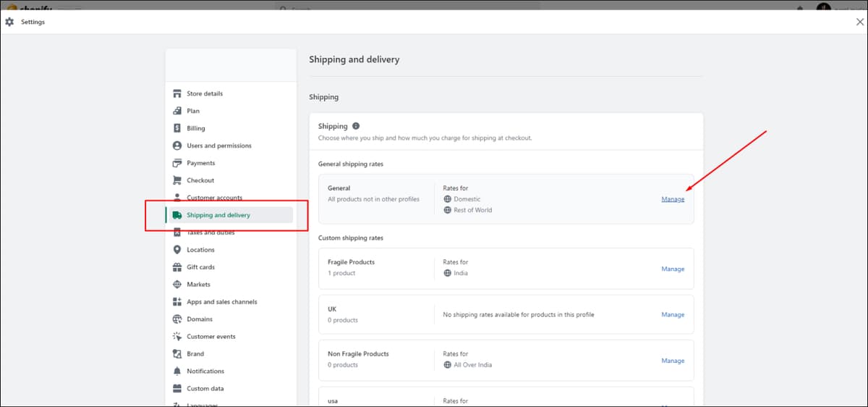Click the Billing dollar icon
The image size is (868, 407).
pyautogui.click(x=177, y=128)
